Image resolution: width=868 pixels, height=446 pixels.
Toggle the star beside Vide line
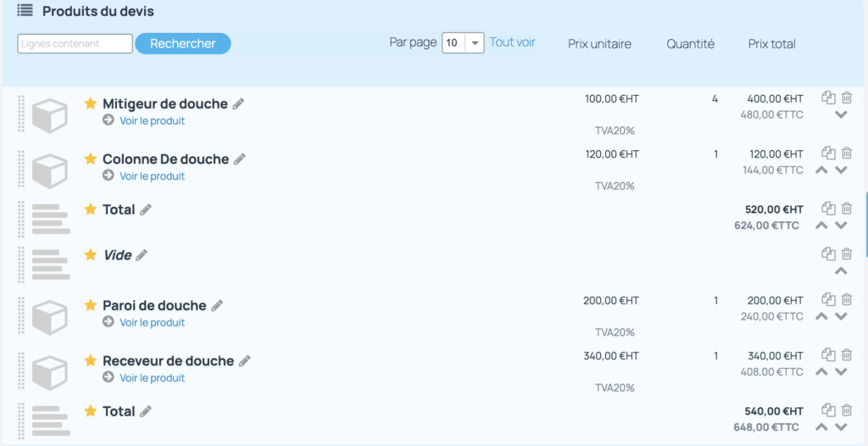(90, 255)
